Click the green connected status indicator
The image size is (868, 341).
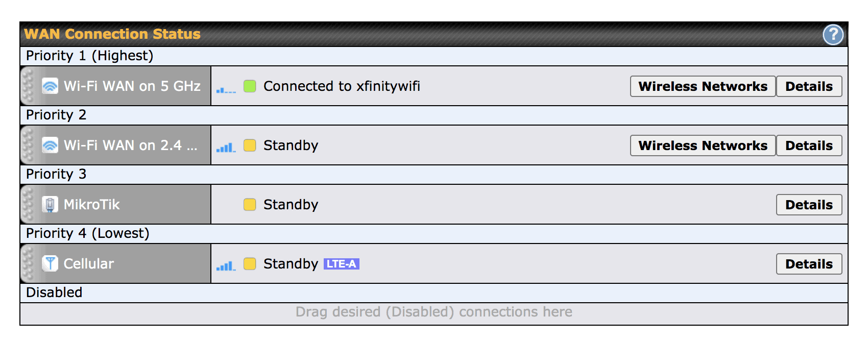pyautogui.click(x=250, y=86)
